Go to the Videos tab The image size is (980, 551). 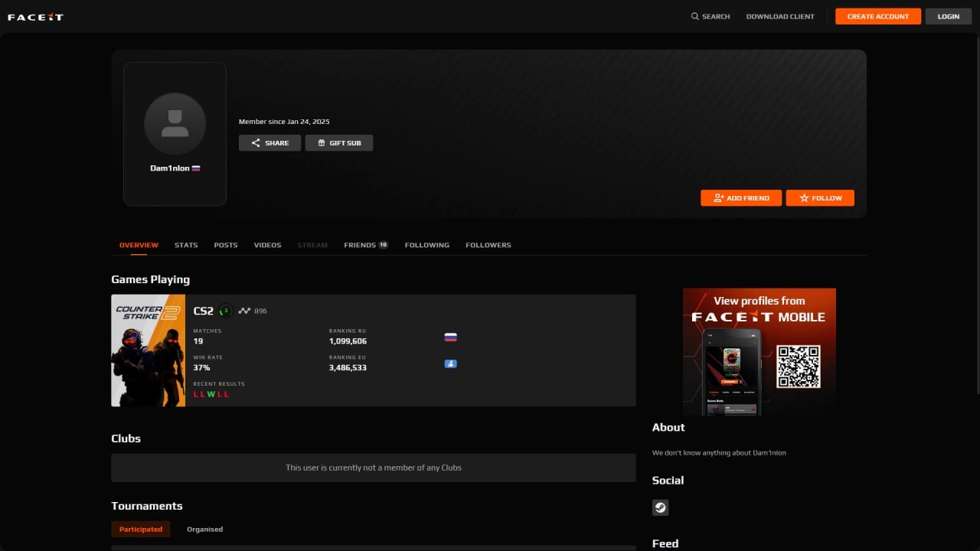click(x=267, y=245)
